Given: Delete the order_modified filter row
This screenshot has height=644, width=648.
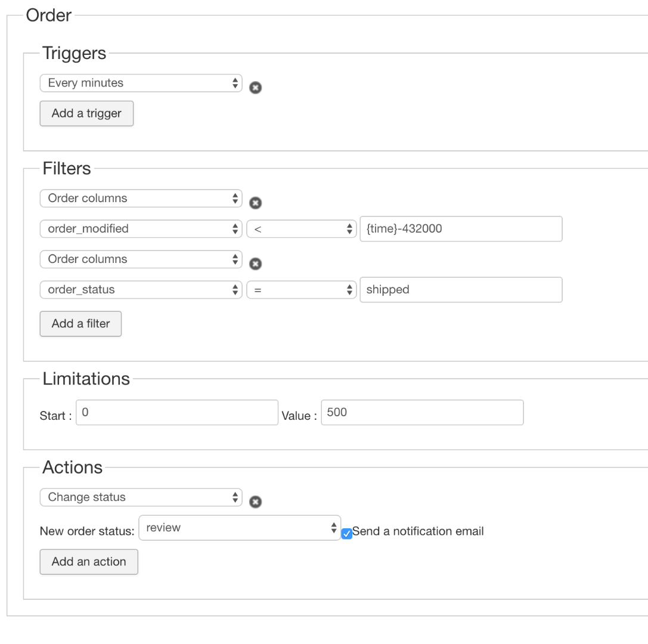Looking at the screenshot, I should tap(255, 203).
